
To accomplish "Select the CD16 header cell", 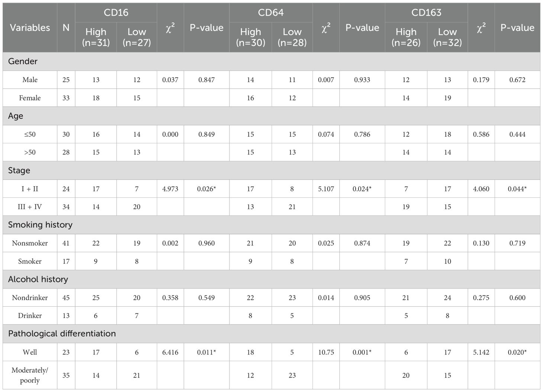I will click(x=116, y=13).
